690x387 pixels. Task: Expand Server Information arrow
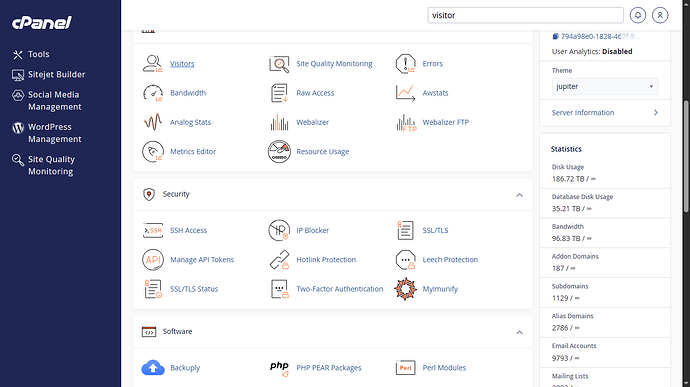click(x=656, y=113)
